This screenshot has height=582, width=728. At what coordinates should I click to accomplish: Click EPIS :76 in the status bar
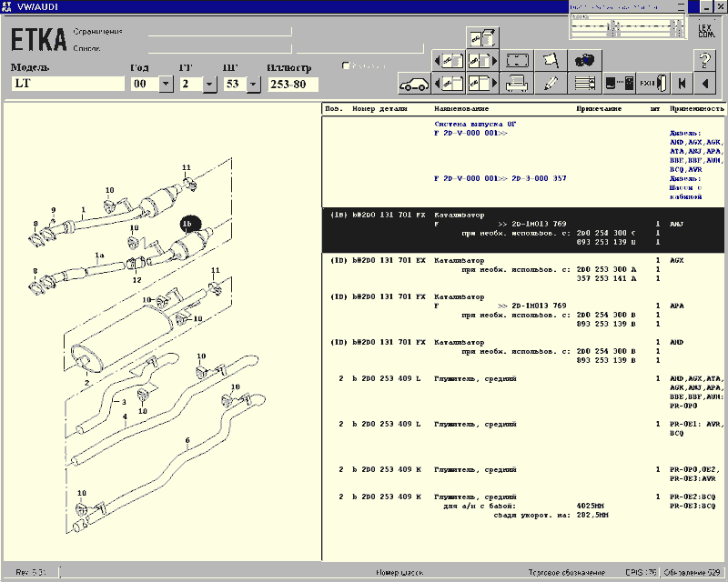pyautogui.click(x=641, y=573)
